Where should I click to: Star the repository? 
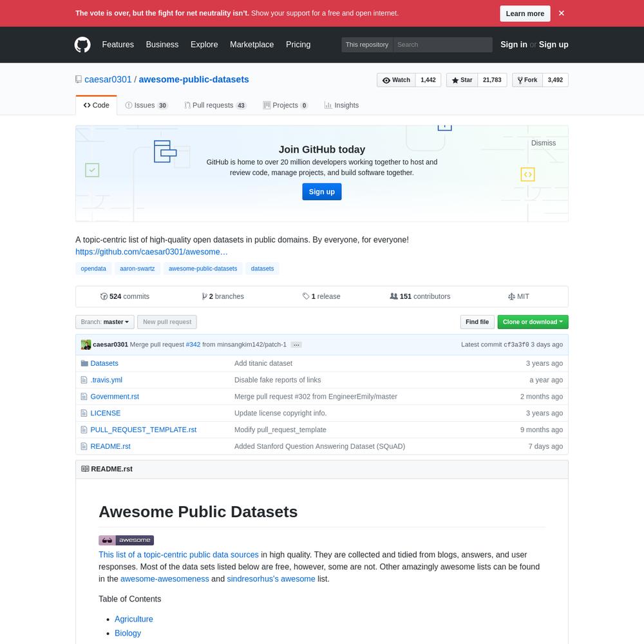click(462, 80)
